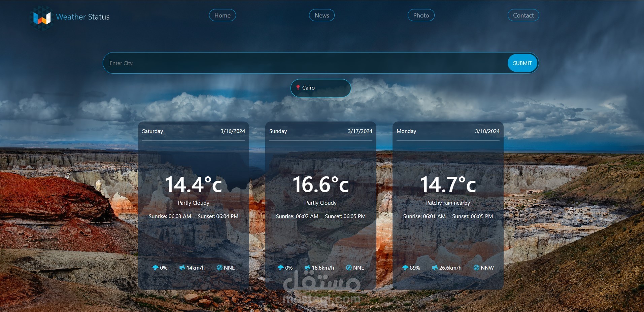Image resolution: width=644 pixels, height=312 pixels.
Task: Click the NNE direction on Saturday card
Action: pos(229,268)
